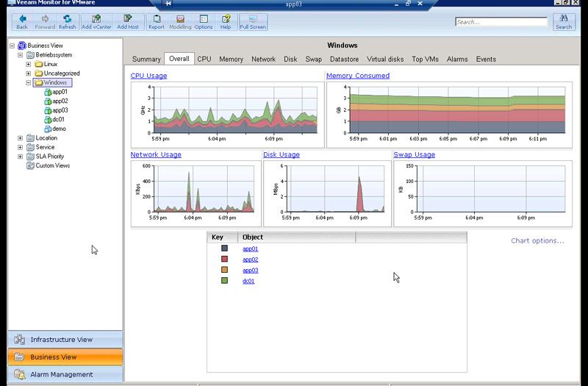Select the Windows folder in tree
Viewport: 588px width, 386px height.
(x=55, y=82)
